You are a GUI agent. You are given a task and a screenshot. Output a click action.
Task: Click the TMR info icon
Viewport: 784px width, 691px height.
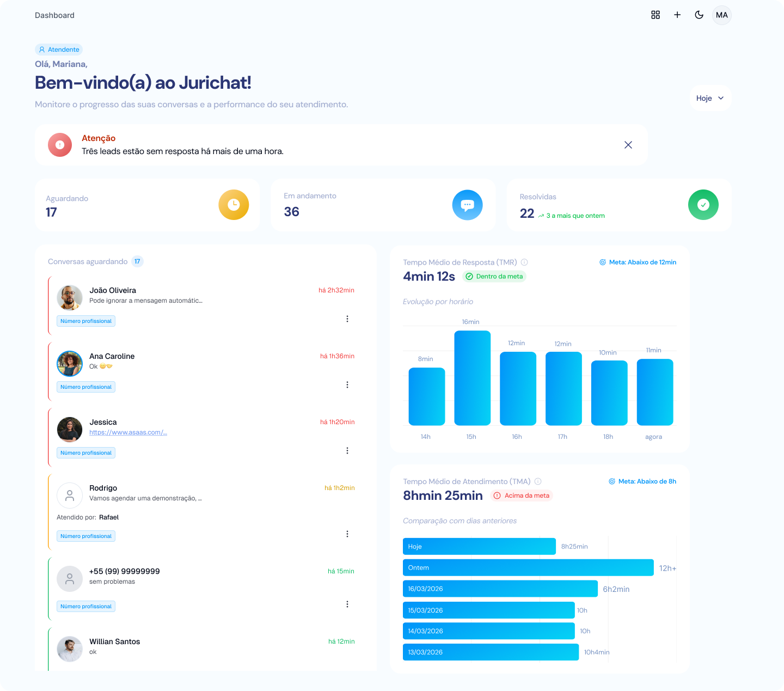tap(524, 262)
